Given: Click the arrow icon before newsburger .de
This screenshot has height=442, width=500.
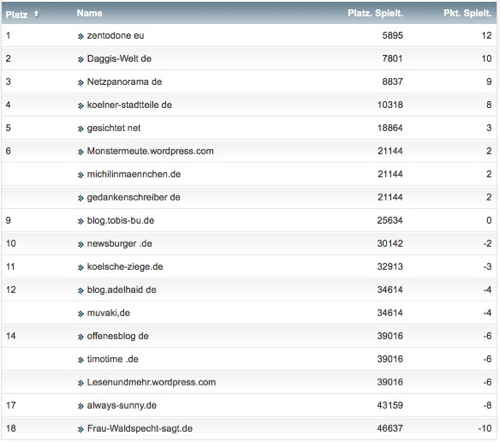Looking at the screenshot, I should click(x=80, y=245).
